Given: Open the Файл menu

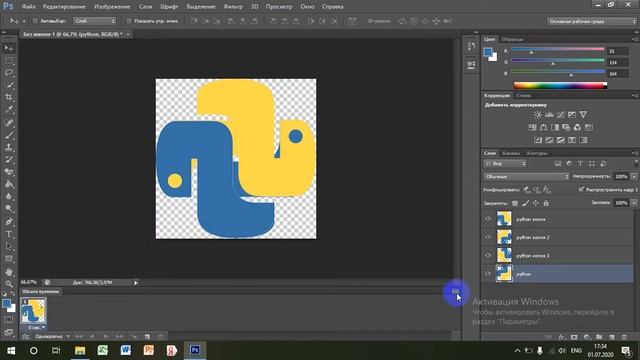Looking at the screenshot, I should pyautogui.click(x=29, y=7).
